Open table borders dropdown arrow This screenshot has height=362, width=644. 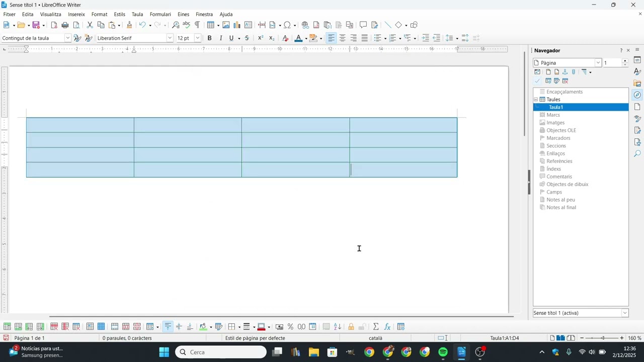(238, 327)
